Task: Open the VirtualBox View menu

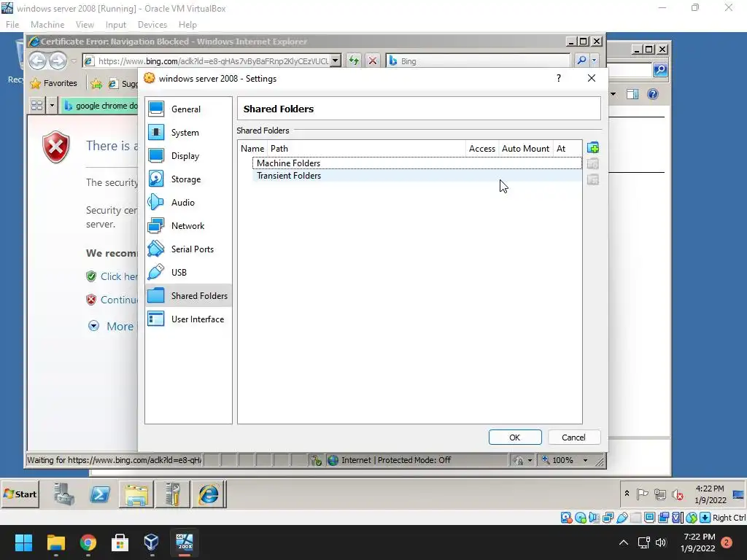Action: point(85,24)
